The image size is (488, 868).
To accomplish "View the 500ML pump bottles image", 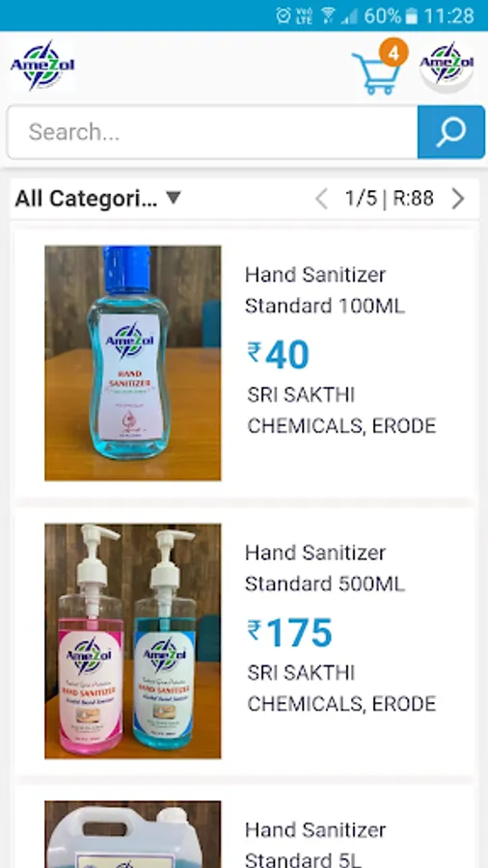I will [x=133, y=641].
